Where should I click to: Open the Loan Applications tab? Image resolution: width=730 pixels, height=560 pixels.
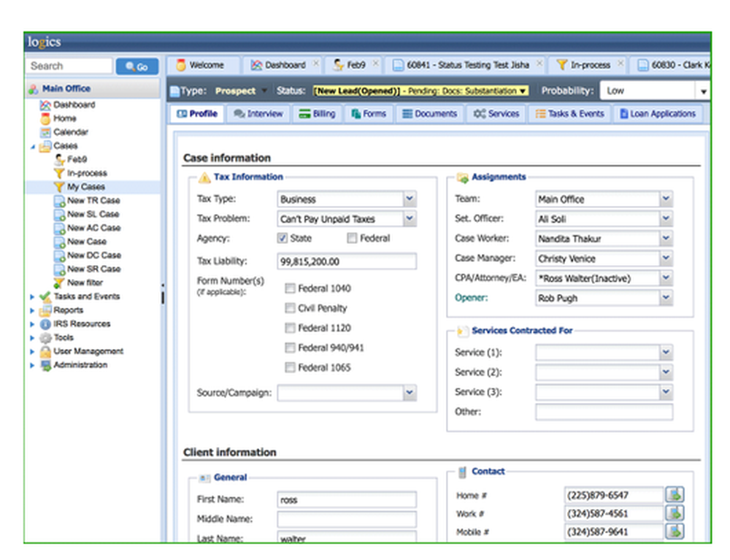[x=658, y=114]
